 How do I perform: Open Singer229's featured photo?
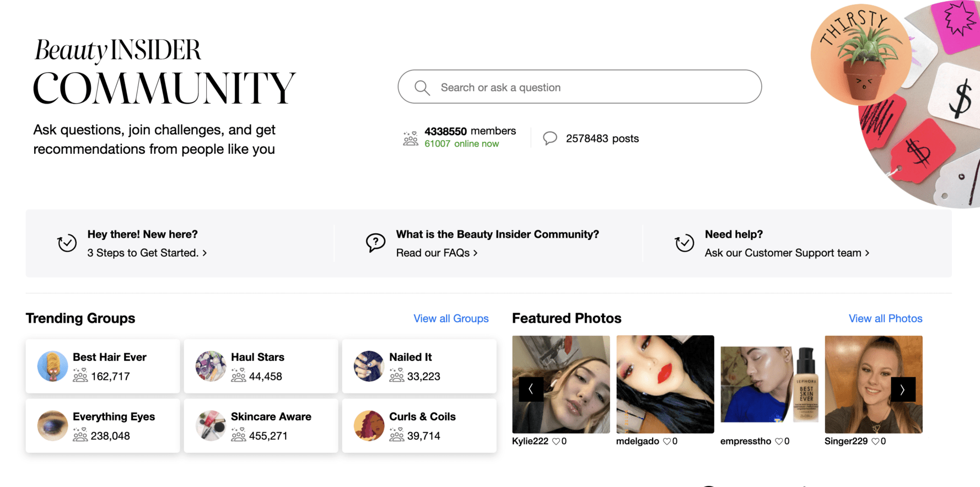tap(874, 384)
